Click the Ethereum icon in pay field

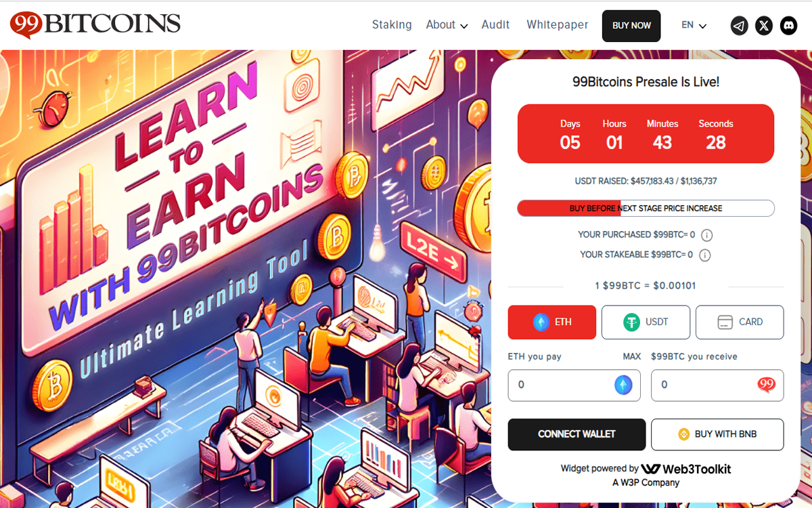click(x=623, y=385)
